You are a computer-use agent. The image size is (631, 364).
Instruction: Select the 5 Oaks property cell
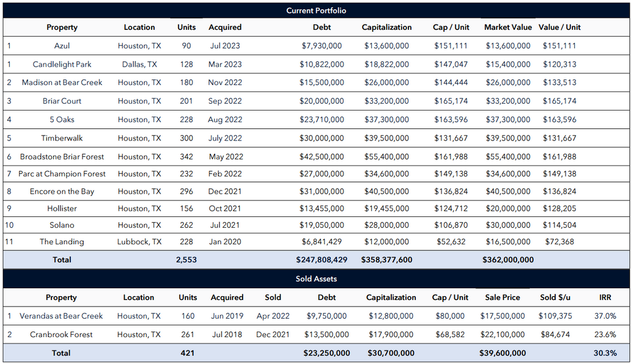pyautogui.click(x=62, y=119)
